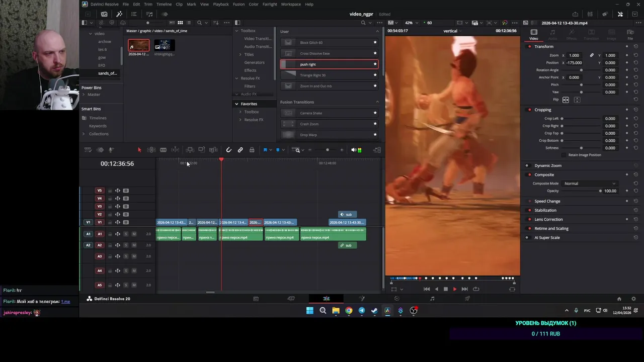Open the flag color dropdown arrow
Image resolution: width=644 pixels, height=362 pixels.
point(271,150)
